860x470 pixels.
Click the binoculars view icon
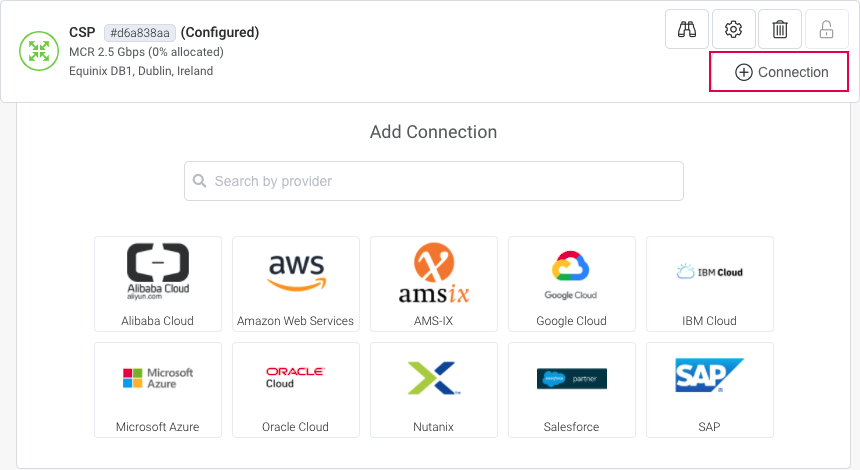click(x=687, y=29)
